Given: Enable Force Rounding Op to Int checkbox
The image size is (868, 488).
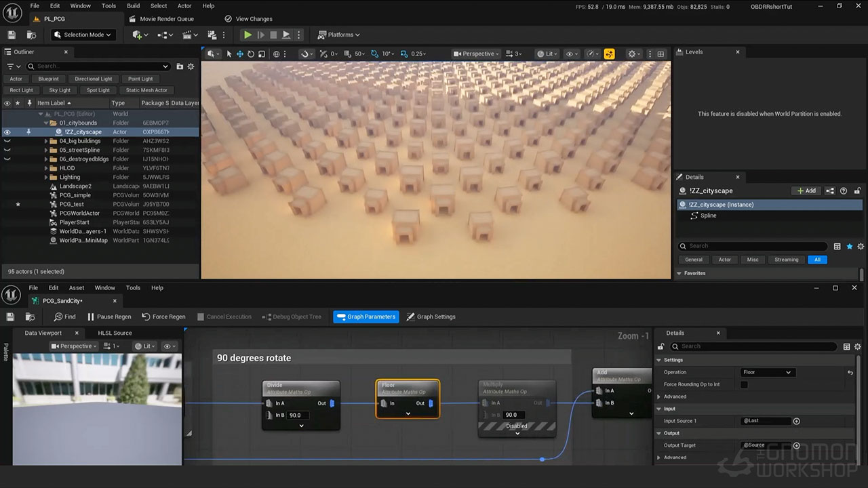Looking at the screenshot, I should [x=744, y=384].
